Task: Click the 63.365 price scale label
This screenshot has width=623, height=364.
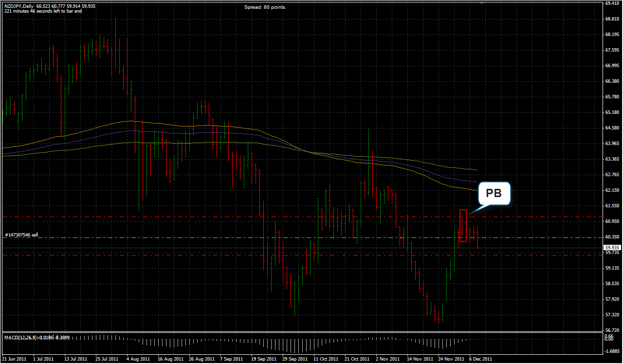Action: coord(612,159)
